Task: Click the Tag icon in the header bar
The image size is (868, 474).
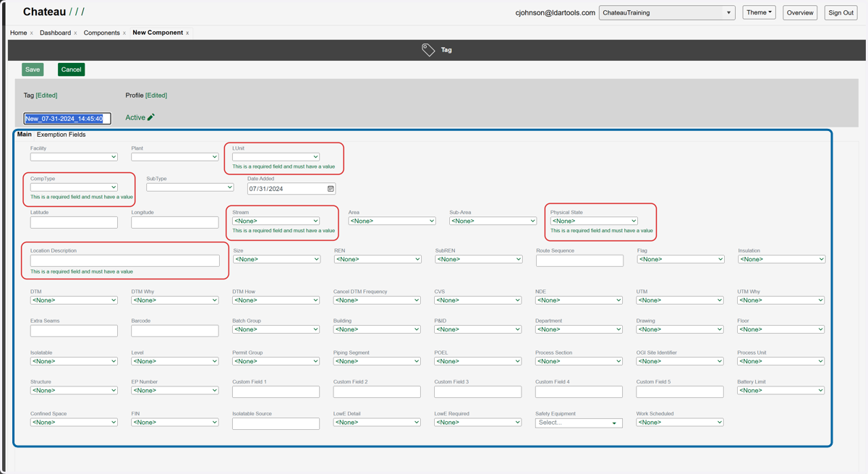Action: (x=428, y=50)
